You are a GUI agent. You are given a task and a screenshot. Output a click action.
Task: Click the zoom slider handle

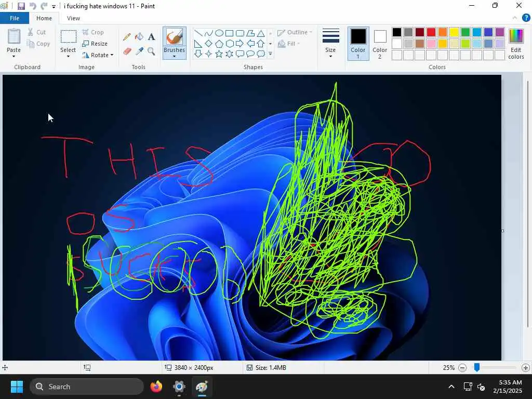click(x=477, y=367)
